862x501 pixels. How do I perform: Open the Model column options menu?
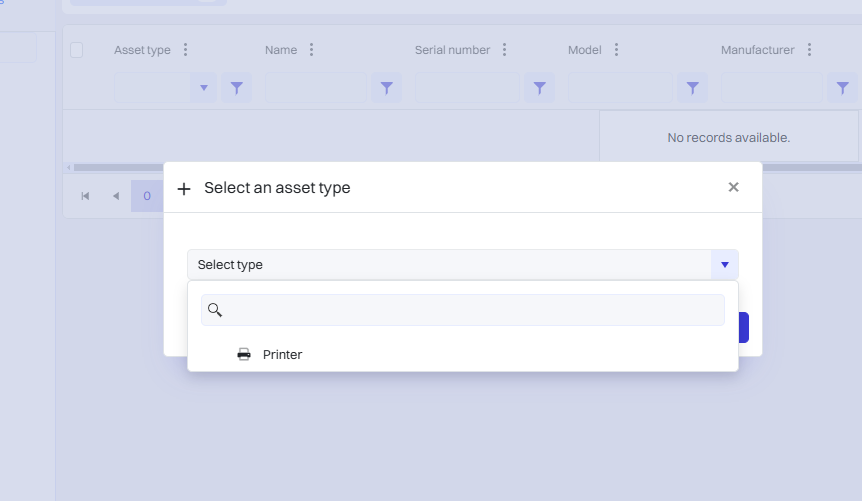pyautogui.click(x=616, y=50)
